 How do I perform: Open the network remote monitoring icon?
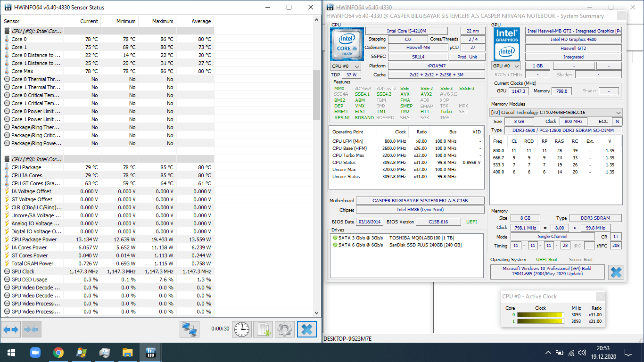tap(190, 329)
